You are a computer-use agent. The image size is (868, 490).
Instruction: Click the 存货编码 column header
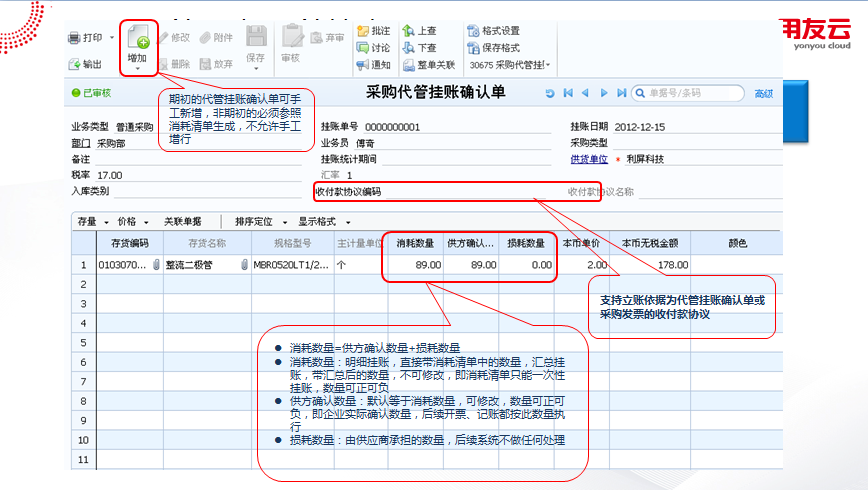coord(130,243)
